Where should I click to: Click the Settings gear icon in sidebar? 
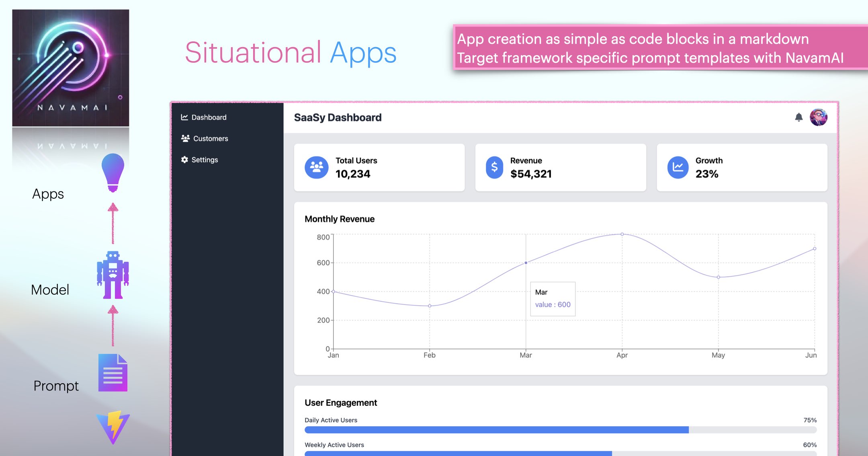[x=184, y=160]
